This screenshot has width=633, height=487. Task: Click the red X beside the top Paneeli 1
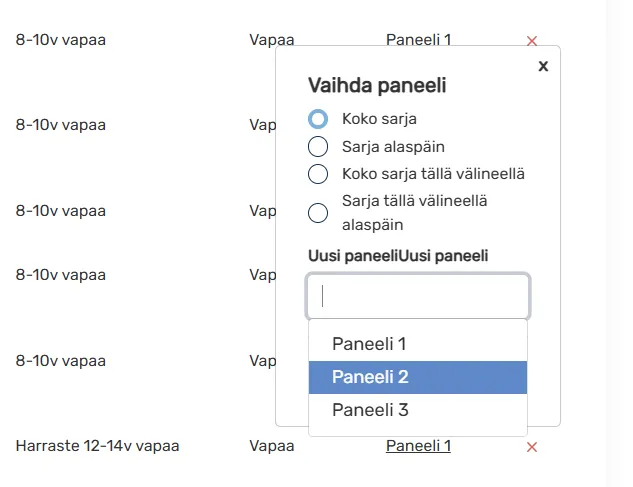(x=532, y=41)
